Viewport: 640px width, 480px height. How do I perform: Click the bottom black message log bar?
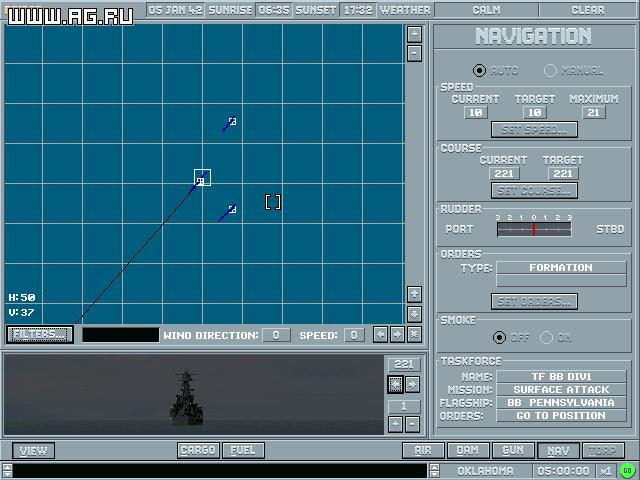coord(220,471)
